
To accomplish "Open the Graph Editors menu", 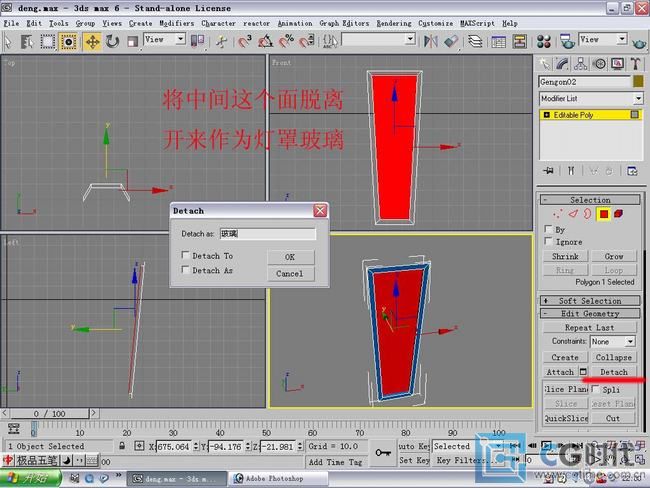I will pyautogui.click(x=344, y=23).
